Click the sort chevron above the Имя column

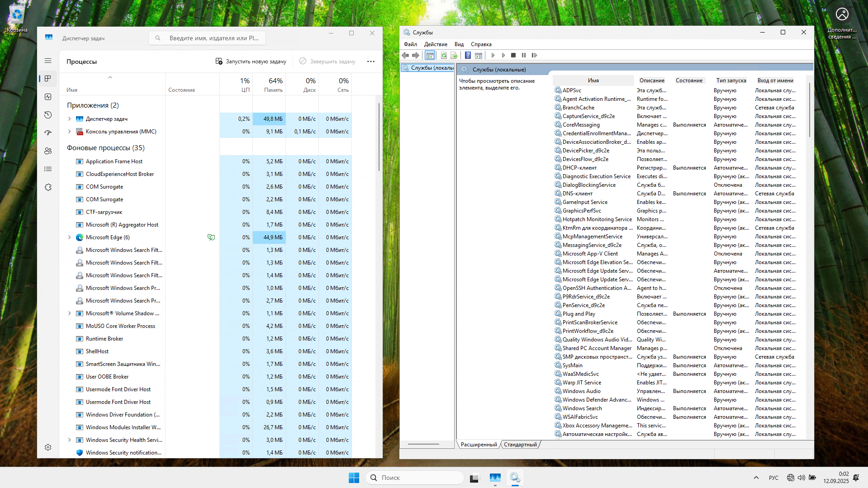point(110,77)
